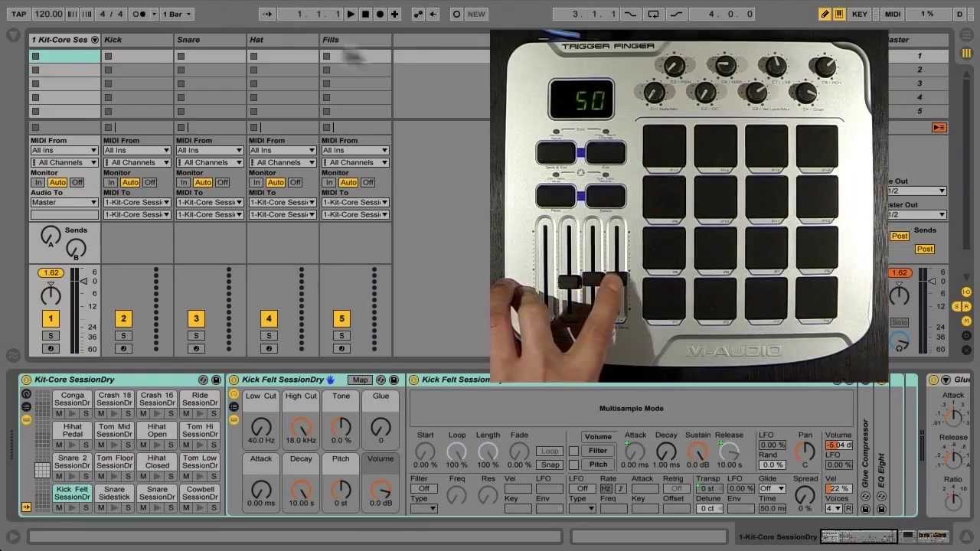
Task: Hot-swap the Kick Felt SessionDry rack
Action: [x=381, y=380]
